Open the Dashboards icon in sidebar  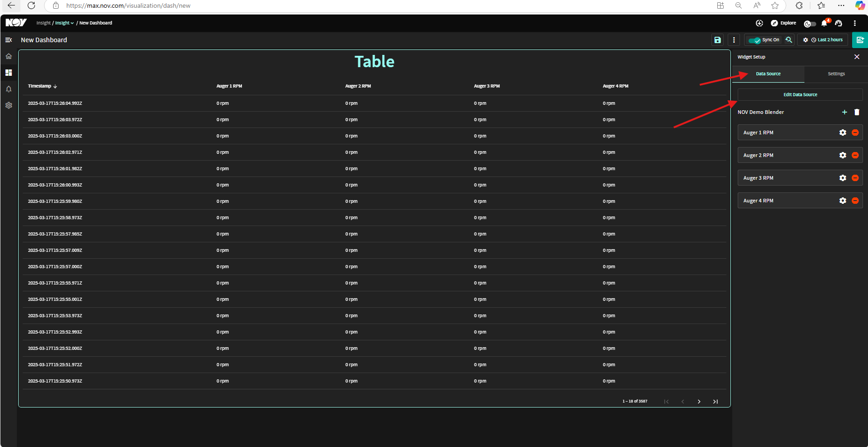pos(9,73)
